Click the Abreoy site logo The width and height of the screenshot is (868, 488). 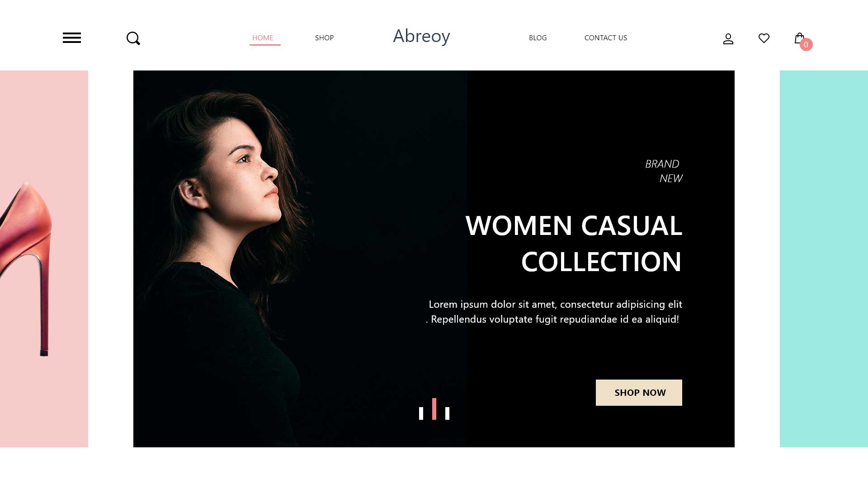pyautogui.click(x=421, y=36)
